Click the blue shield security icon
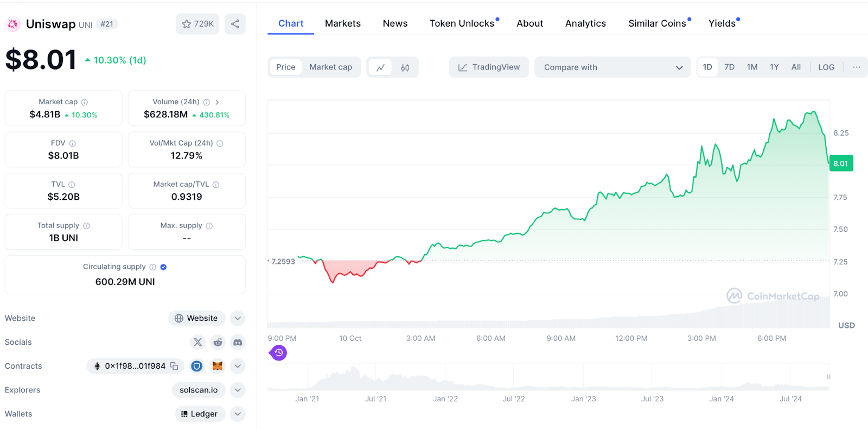 click(x=197, y=366)
